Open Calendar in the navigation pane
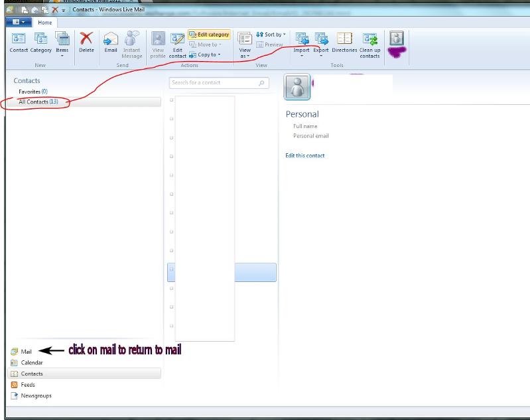Screen dimensions: 530x420 (x=27, y=363)
